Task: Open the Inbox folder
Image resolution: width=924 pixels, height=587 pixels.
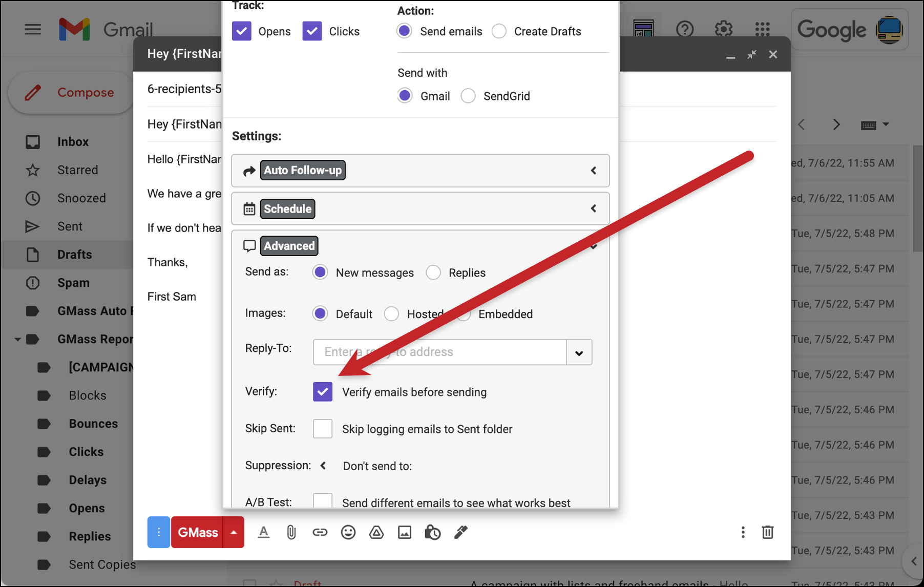Action: tap(73, 142)
